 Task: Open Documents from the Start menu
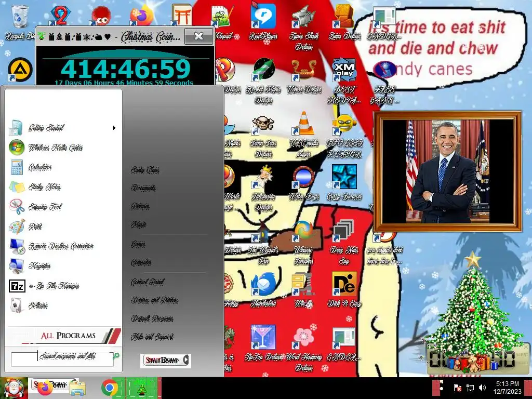point(143,188)
